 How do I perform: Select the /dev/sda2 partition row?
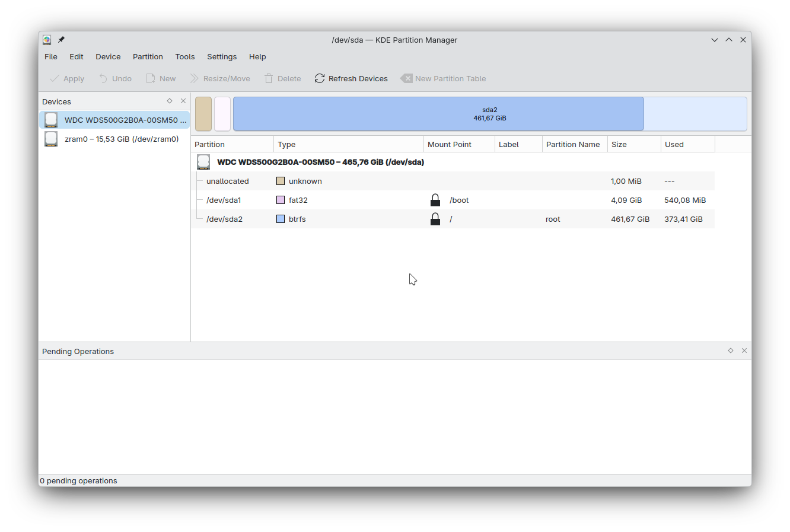(453, 219)
